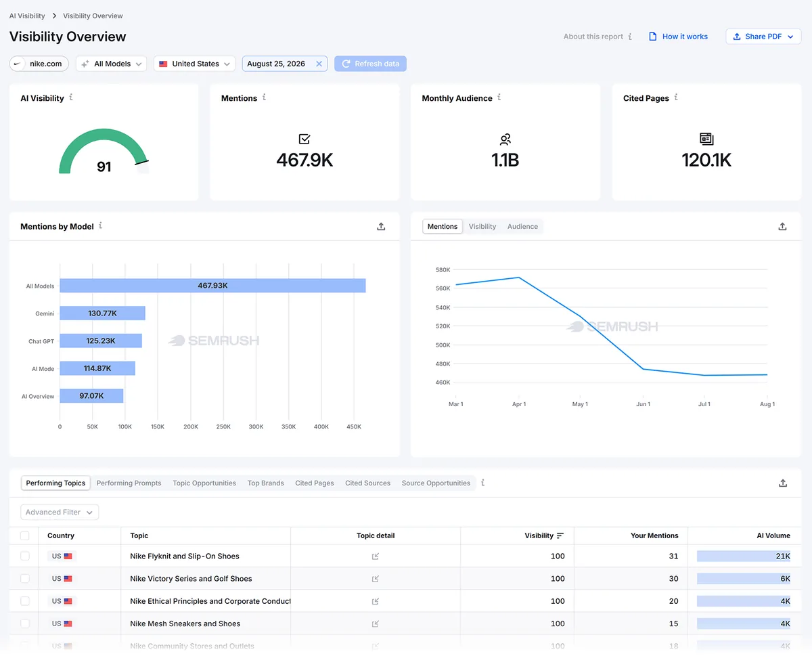Image resolution: width=812 pixels, height=658 pixels.
Task: Toggle the select-all checkbox in the table header
Action: point(25,535)
